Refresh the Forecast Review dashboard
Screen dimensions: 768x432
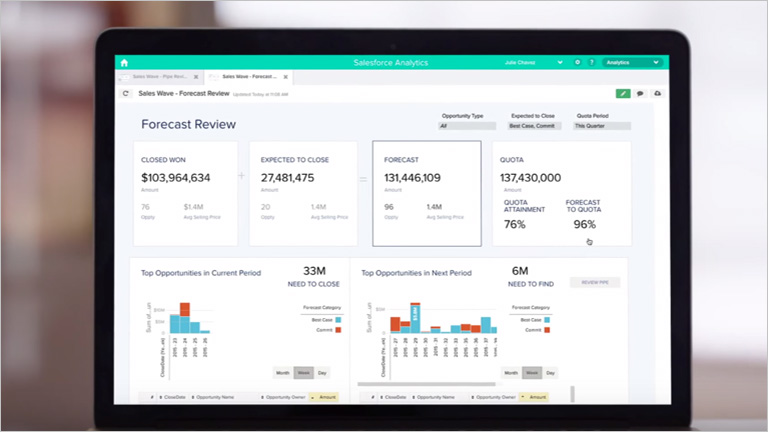pyautogui.click(x=126, y=93)
